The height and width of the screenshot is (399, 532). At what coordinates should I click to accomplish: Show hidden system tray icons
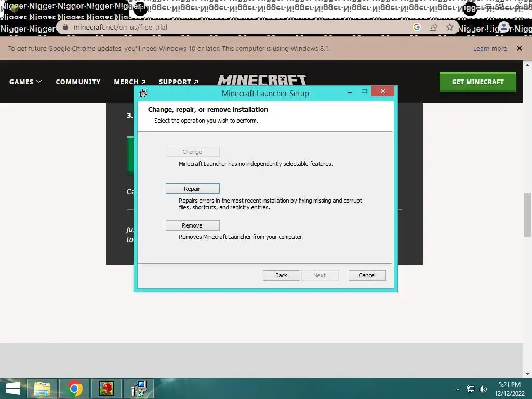coord(458,389)
